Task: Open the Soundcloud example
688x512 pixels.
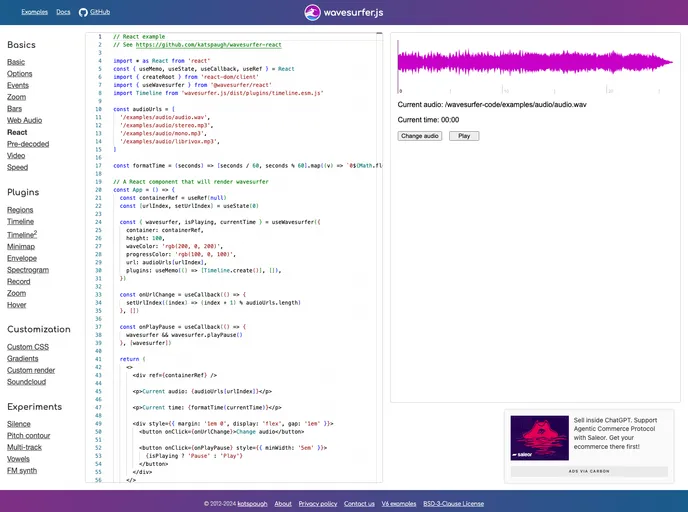Action: coord(26,382)
